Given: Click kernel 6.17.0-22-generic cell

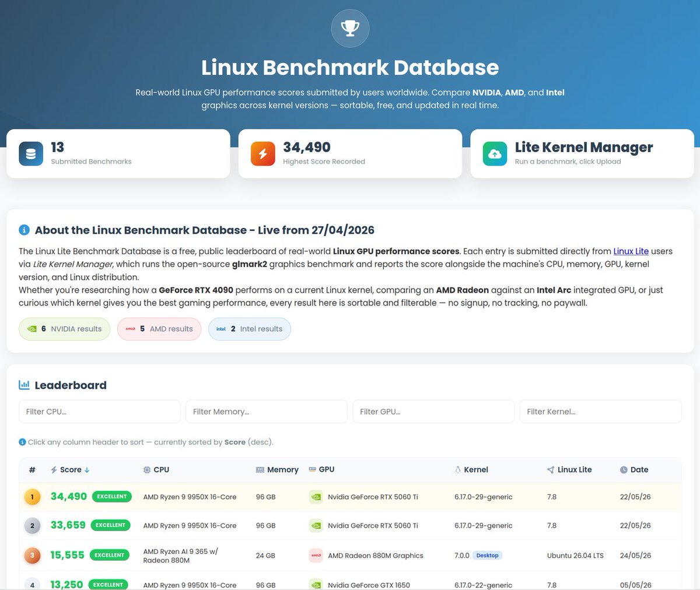Looking at the screenshot, I should pyautogui.click(x=484, y=585).
